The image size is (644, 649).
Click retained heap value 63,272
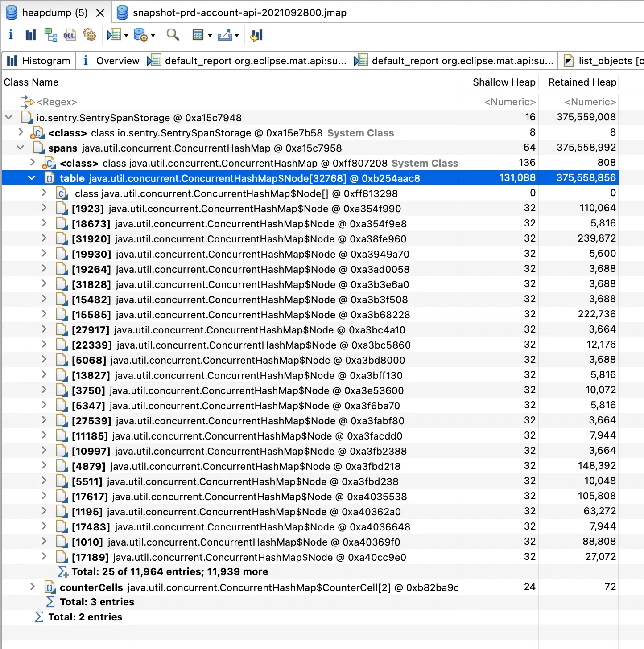tap(600, 511)
